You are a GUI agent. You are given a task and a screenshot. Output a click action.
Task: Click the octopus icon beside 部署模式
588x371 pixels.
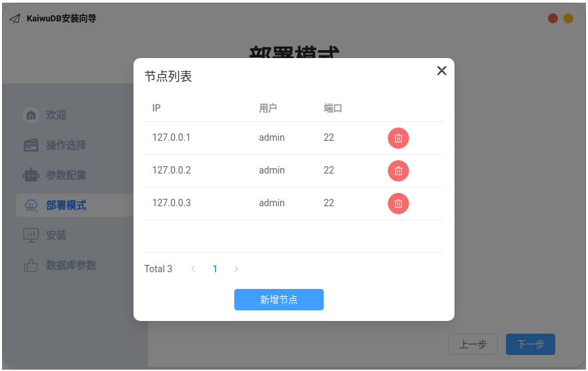(x=31, y=206)
